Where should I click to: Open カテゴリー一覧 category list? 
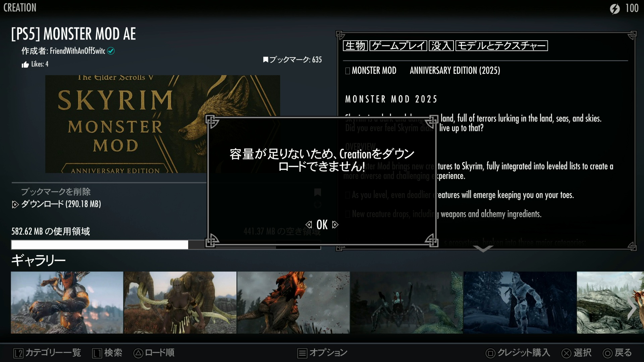click(x=54, y=353)
